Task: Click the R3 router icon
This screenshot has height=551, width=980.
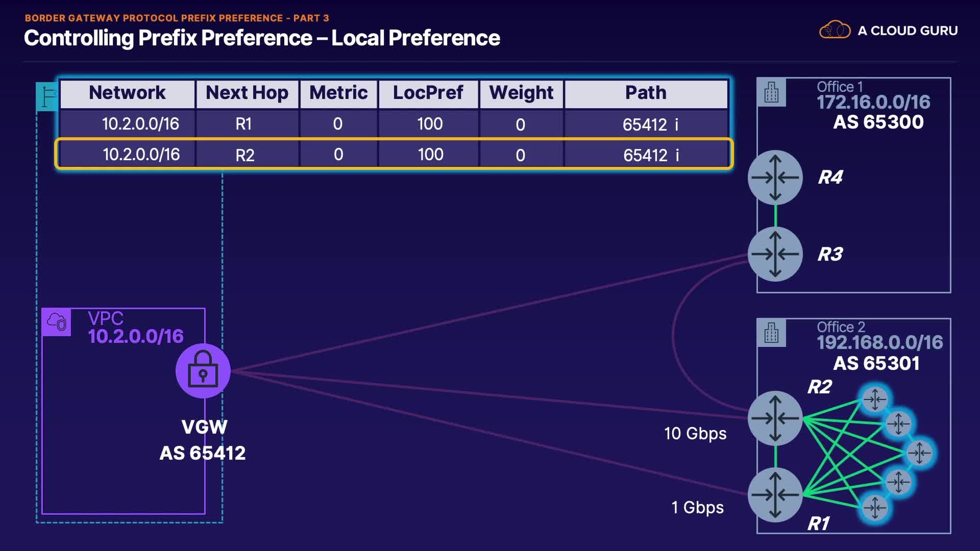Action: pyautogui.click(x=775, y=254)
